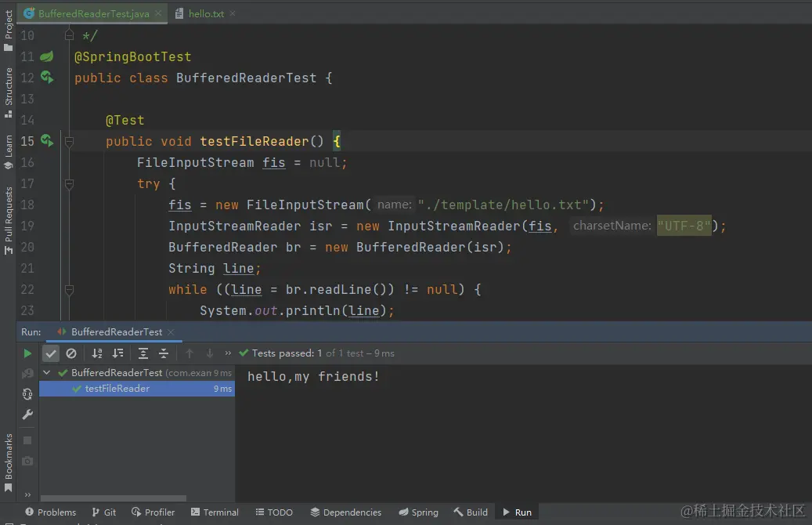
Task: Click line number 20 in gutter
Action: (27, 247)
